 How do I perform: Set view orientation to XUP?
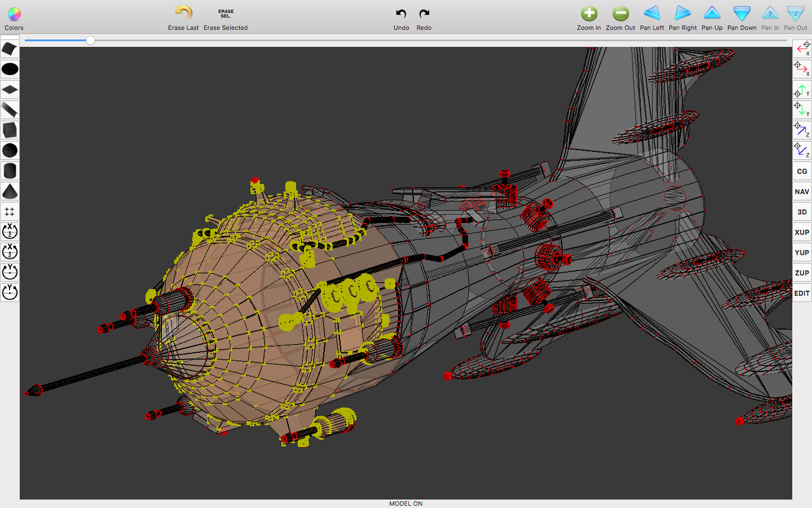click(x=802, y=232)
